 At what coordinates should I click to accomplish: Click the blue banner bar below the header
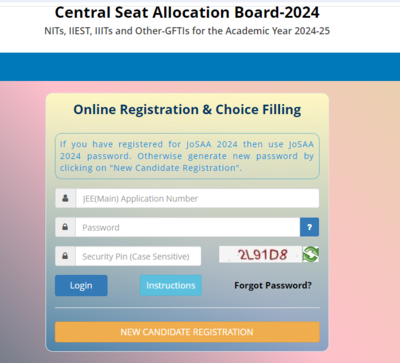coord(200,67)
